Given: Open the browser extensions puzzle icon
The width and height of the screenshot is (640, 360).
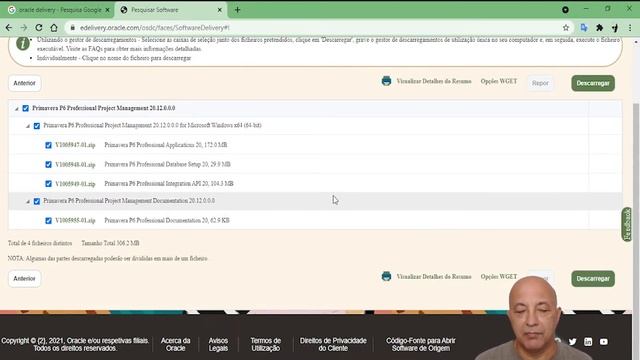Looking at the screenshot, I should coord(599,28).
